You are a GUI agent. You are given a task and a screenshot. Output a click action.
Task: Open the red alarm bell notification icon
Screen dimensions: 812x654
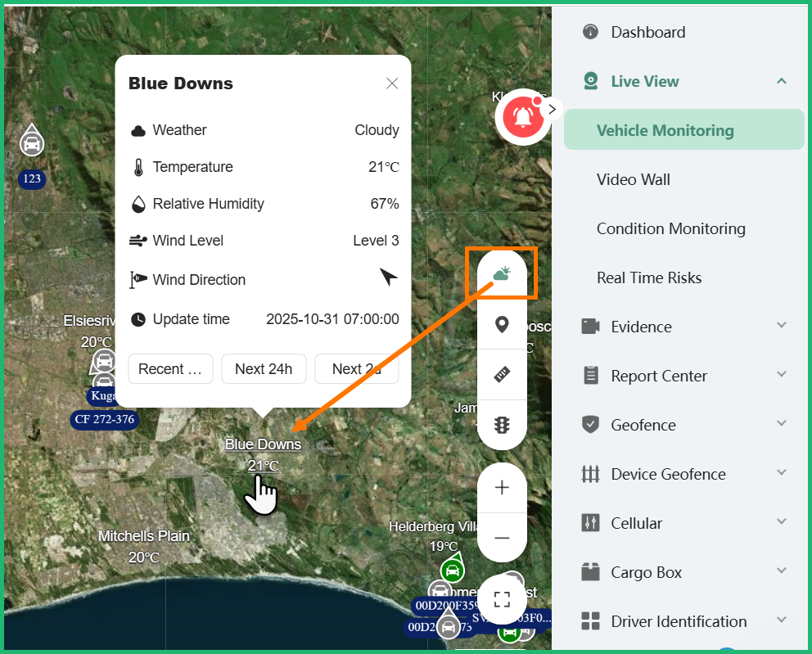(523, 116)
